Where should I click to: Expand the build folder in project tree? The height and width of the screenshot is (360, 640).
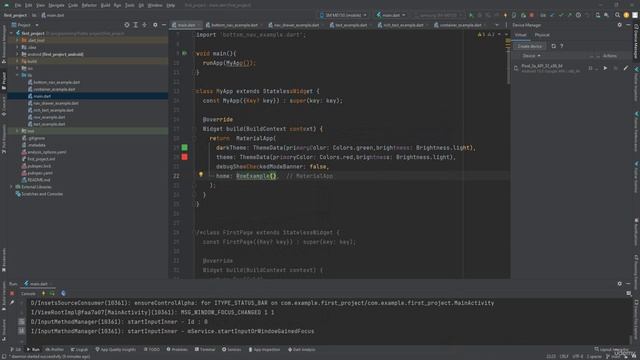pyautogui.click(x=17, y=61)
